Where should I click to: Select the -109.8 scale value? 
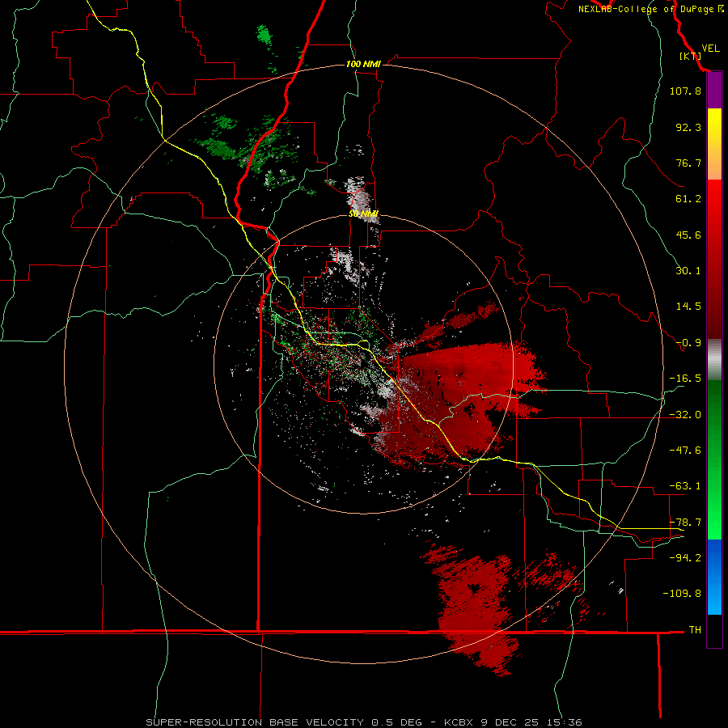tap(682, 594)
